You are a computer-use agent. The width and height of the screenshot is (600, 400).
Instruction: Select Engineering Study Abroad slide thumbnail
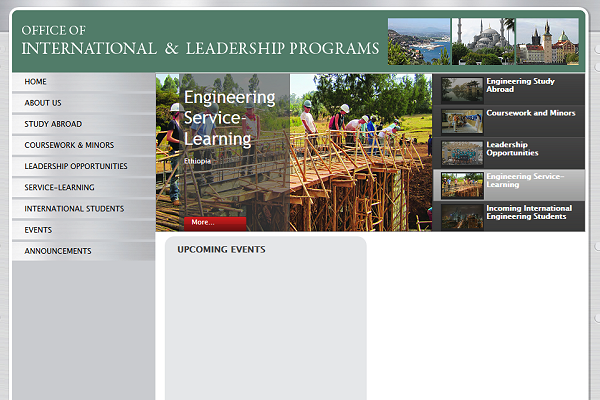click(x=462, y=90)
